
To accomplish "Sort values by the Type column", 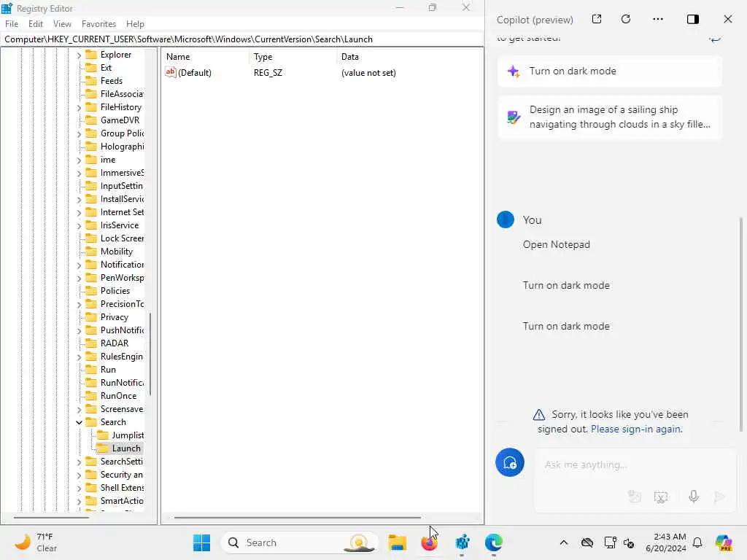I will click(293, 57).
